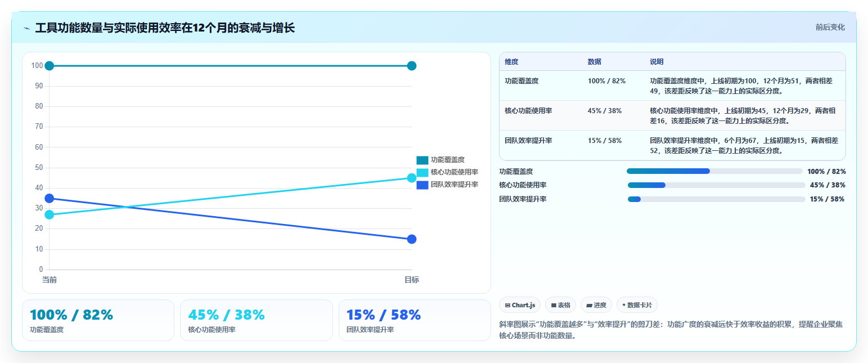Select 核心功能使用率 cell in the table
868x363 pixels.
point(528,111)
